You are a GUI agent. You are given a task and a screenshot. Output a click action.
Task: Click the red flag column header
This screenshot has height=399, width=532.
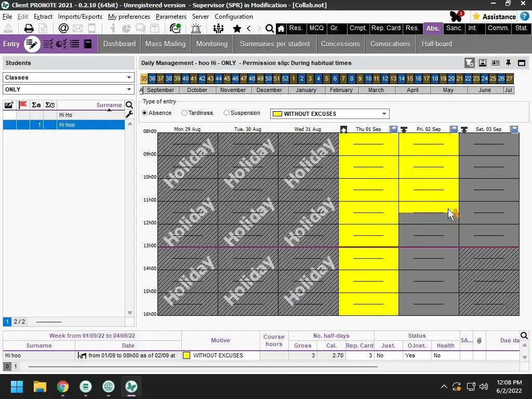[x=23, y=105]
